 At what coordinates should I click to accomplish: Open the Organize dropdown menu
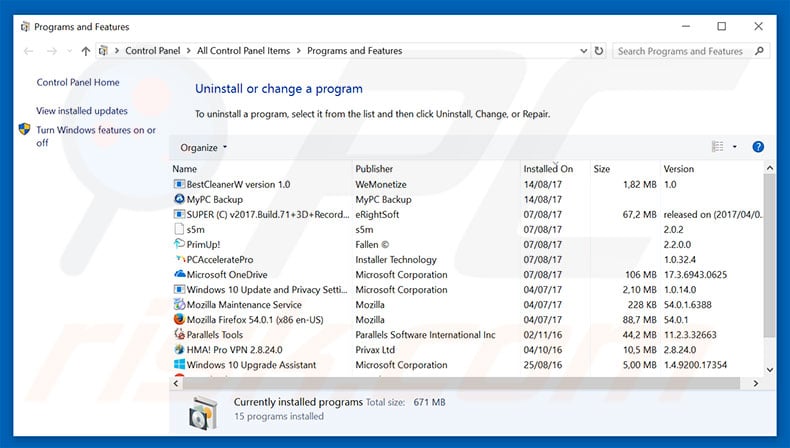(x=204, y=148)
